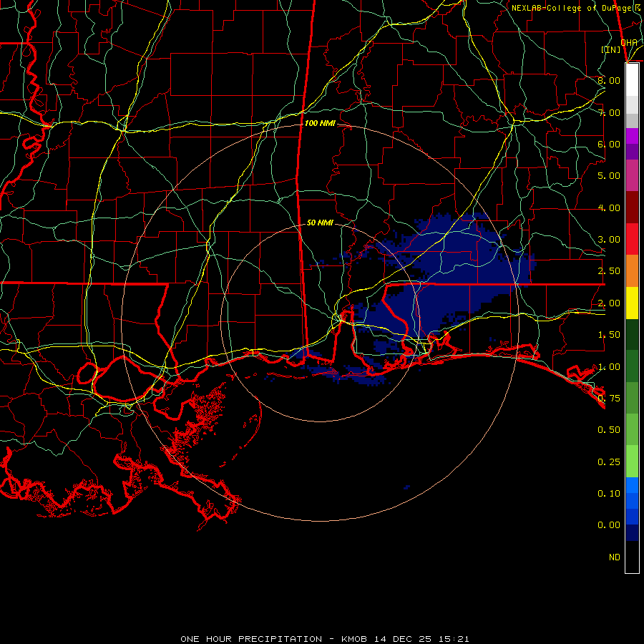644x644 pixels.
Task: Click the 2.50 legend value
Action: [x=609, y=271]
